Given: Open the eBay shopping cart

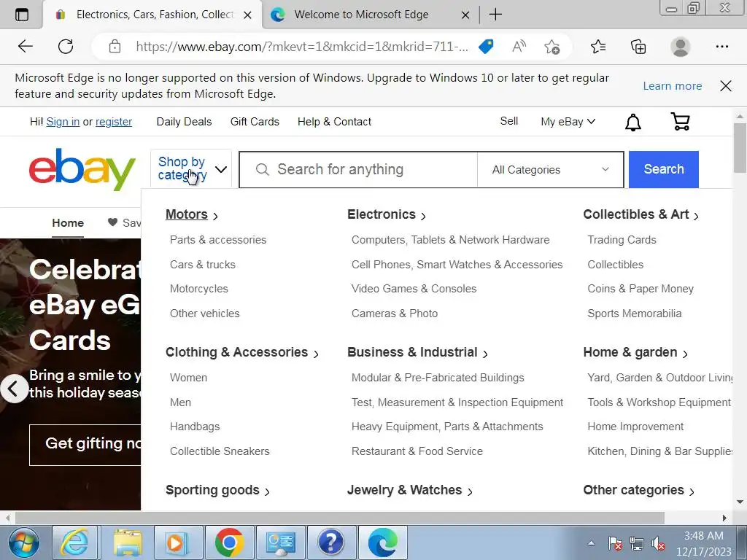Looking at the screenshot, I should coord(680,122).
